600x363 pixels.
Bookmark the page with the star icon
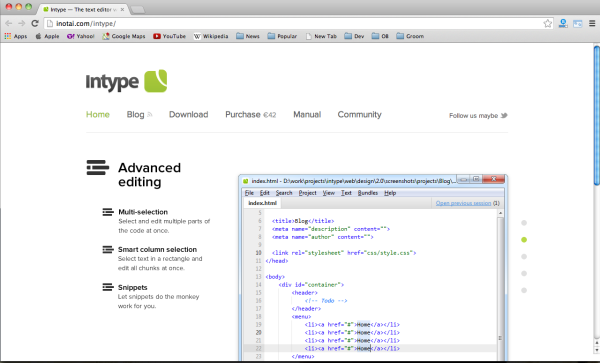(x=548, y=23)
